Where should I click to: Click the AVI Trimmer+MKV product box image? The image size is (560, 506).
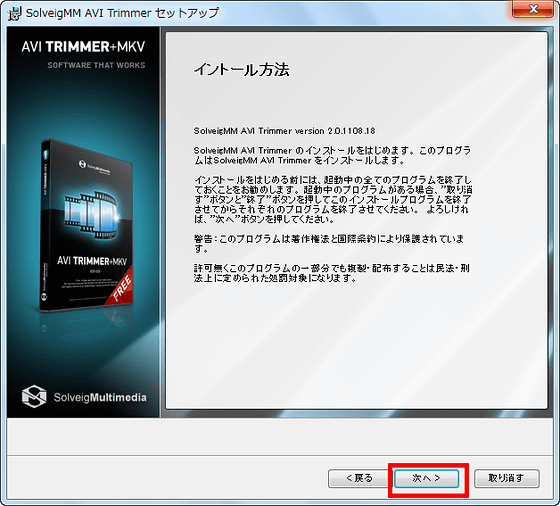coord(86,225)
